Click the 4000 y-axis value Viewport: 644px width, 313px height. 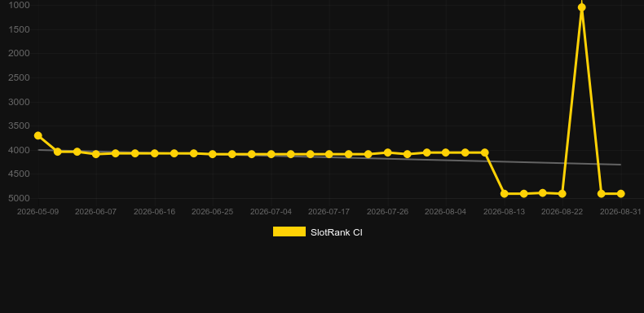(x=19, y=150)
